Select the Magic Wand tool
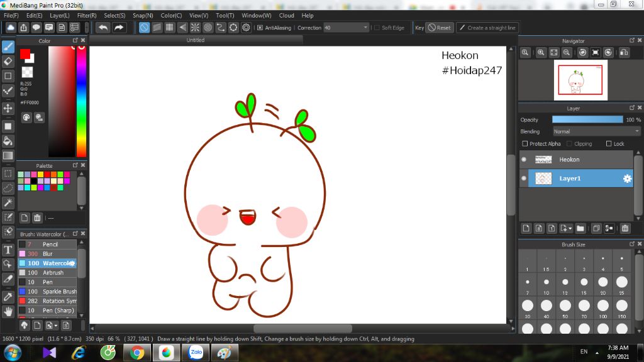The height and width of the screenshot is (362, 644). point(8,203)
